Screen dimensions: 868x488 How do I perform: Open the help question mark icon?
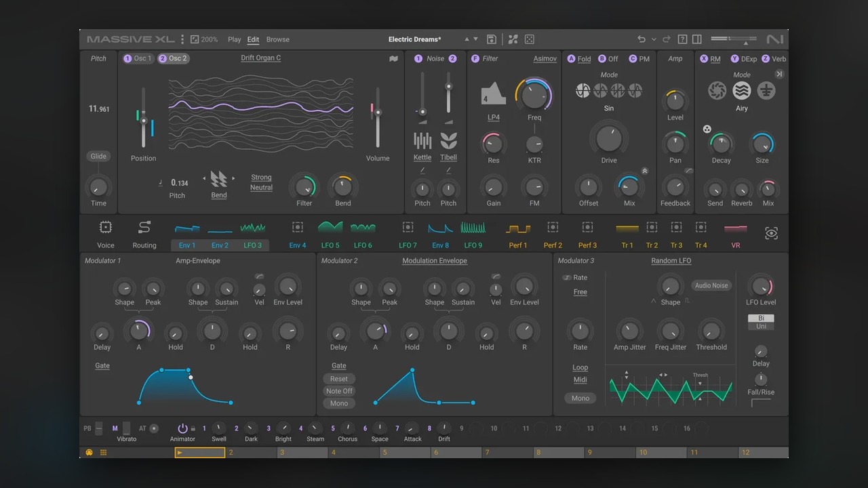(683, 39)
